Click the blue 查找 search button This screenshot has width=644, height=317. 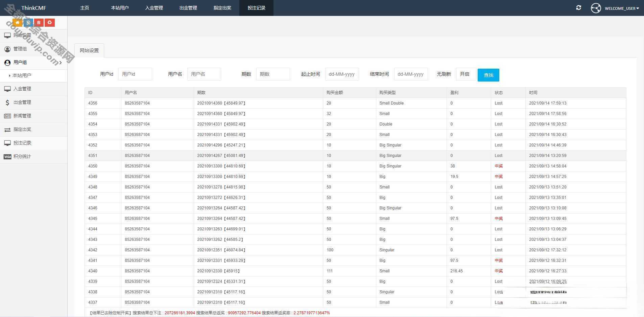click(x=488, y=75)
